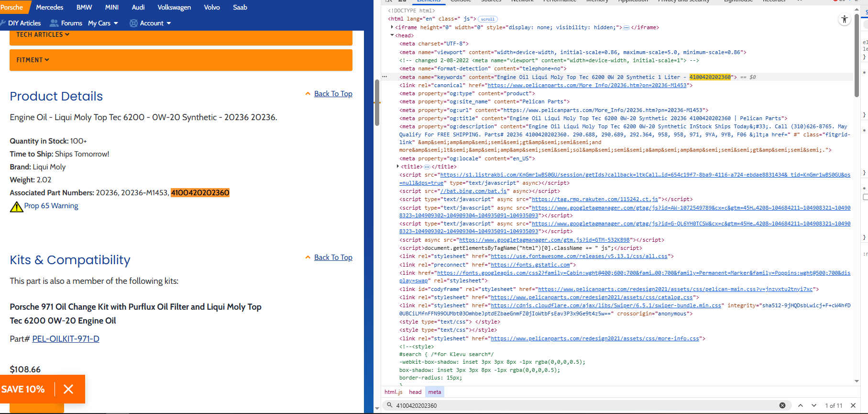This screenshot has height=414, width=868.
Task: Go to next search result arrow
Action: (x=814, y=405)
